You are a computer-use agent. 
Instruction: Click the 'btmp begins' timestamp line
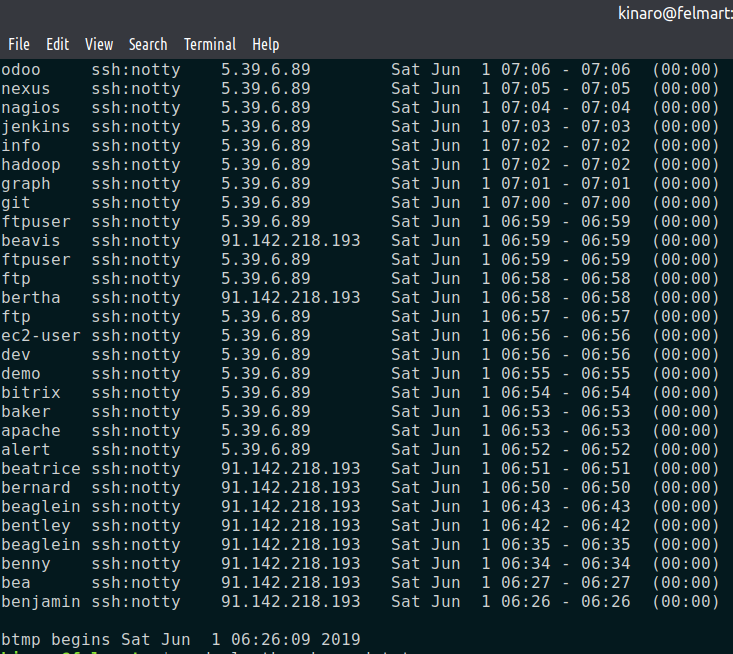click(x=181, y=640)
